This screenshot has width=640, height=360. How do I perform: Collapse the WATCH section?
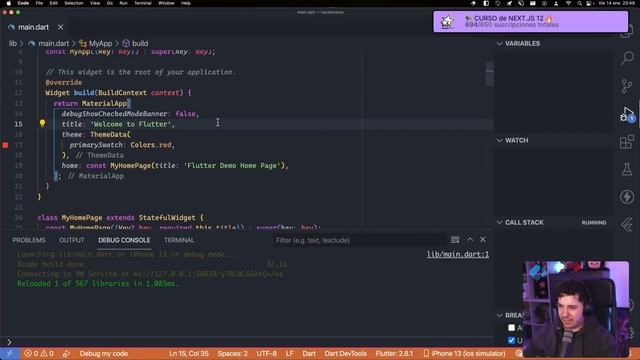tap(499, 140)
